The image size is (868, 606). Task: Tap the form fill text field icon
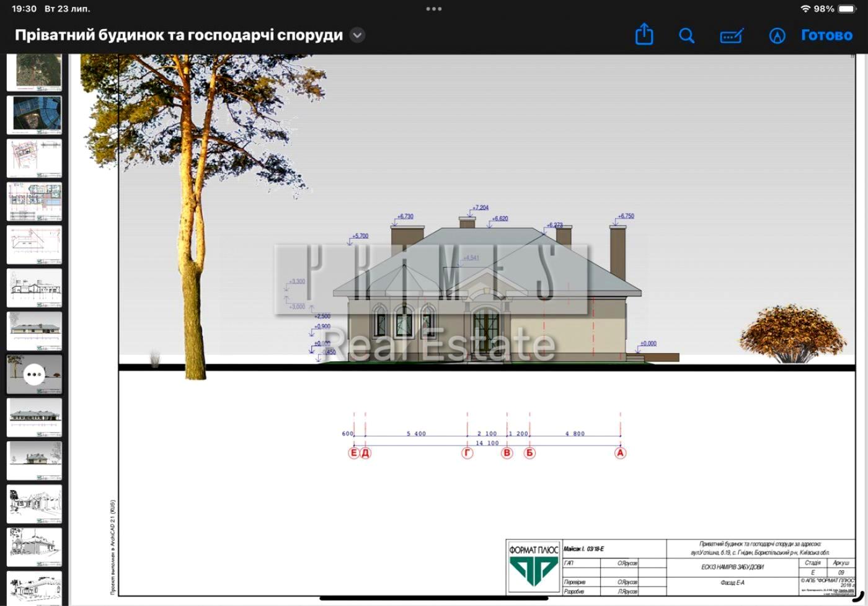pyautogui.click(x=732, y=36)
